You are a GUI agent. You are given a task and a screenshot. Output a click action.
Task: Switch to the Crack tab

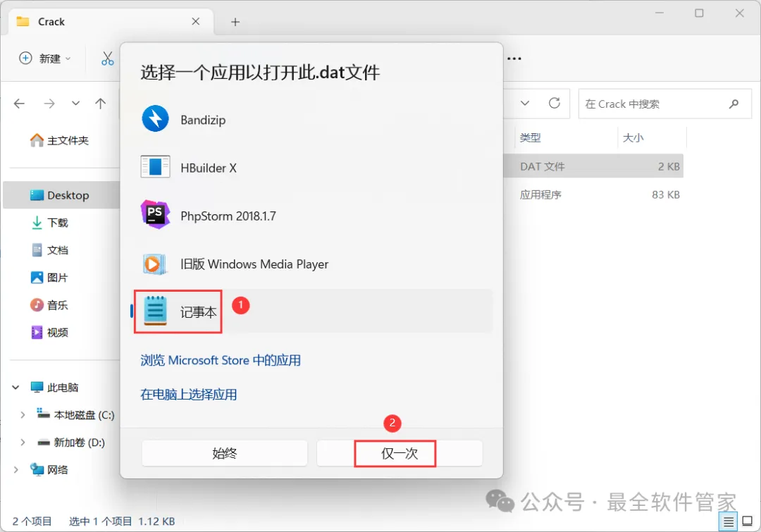[111, 22]
